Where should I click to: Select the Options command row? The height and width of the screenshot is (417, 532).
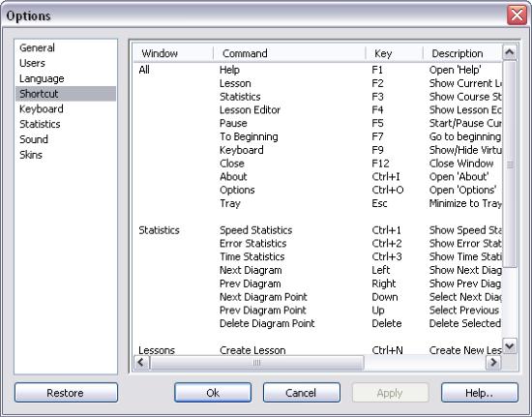coord(237,190)
